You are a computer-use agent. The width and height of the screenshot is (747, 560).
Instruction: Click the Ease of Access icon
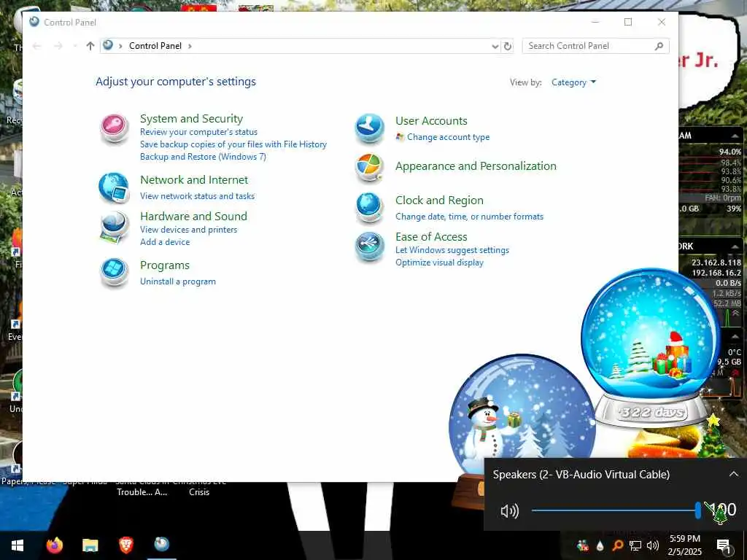[x=369, y=247]
